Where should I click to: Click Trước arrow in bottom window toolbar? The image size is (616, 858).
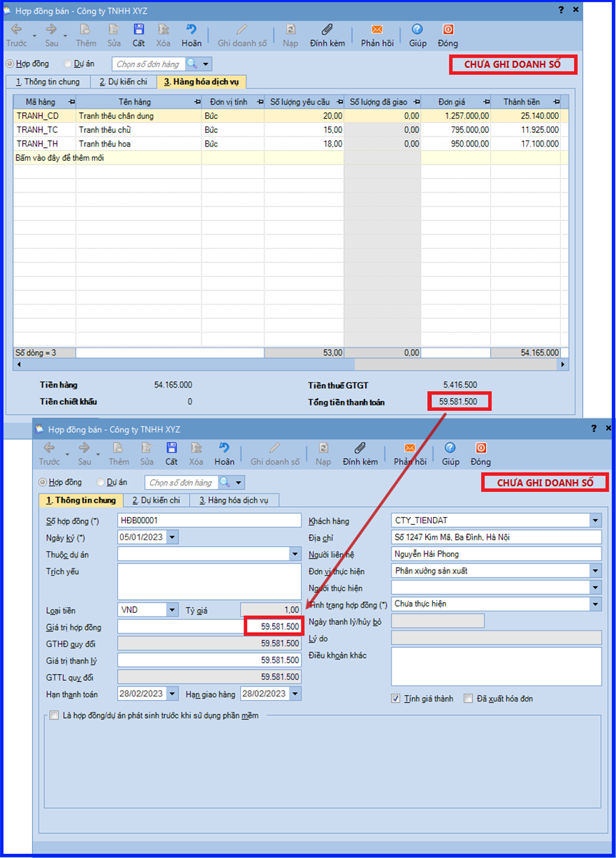[x=49, y=448]
